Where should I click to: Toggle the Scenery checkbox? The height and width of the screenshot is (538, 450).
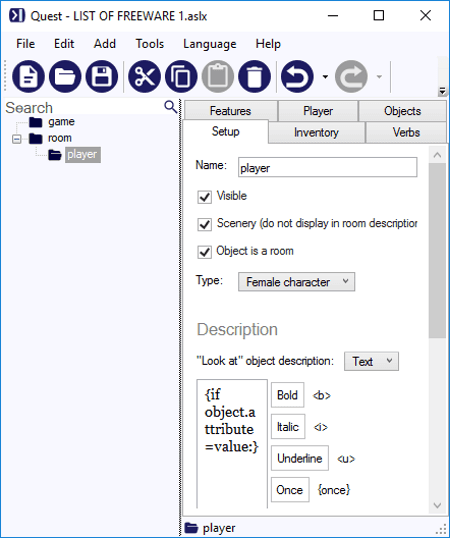click(x=204, y=224)
